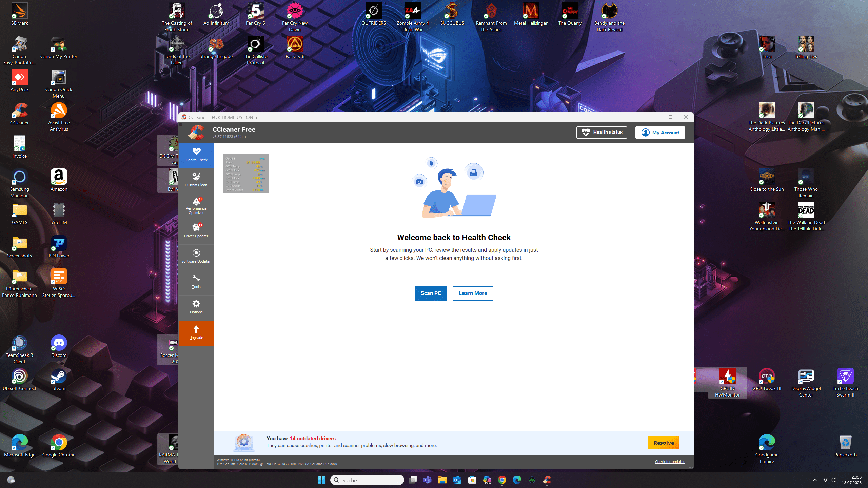The image size is (868, 488).
Task: Select the Health Check sidebar tab
Action: 196,155
